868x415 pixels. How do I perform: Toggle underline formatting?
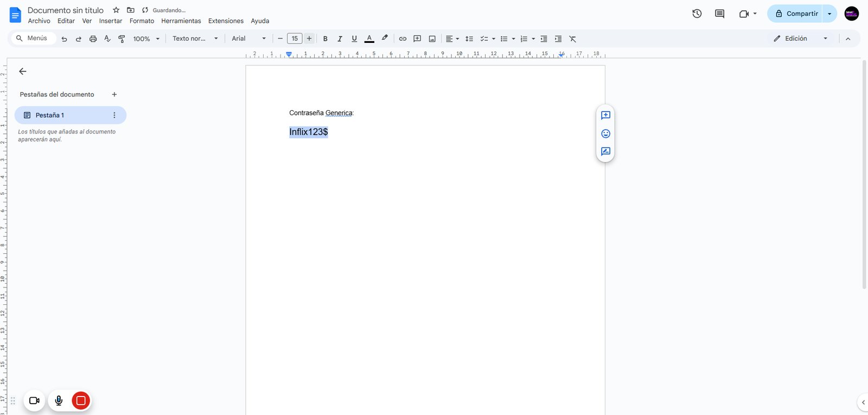point(354,39)
